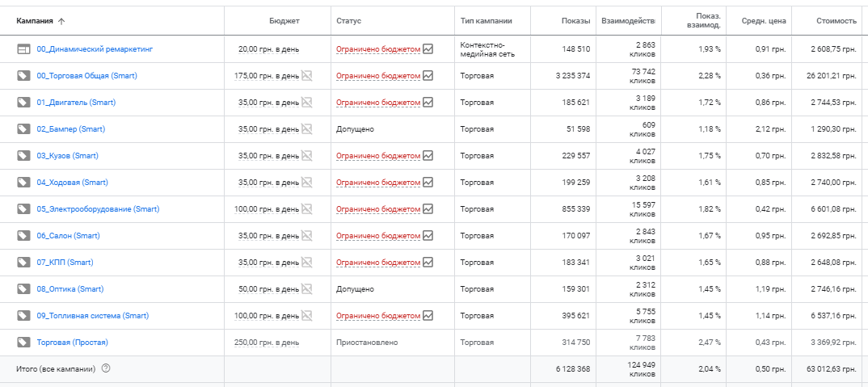This screenshot has width=868, height=387.
Task: Open the 07_КПП (Smart) campaign
Action: 65,263
